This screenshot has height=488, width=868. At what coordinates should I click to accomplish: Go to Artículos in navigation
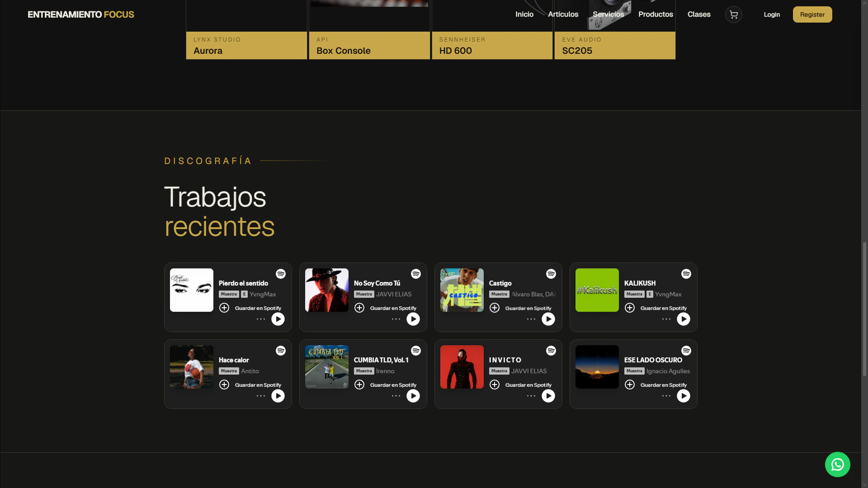(563, 14)
